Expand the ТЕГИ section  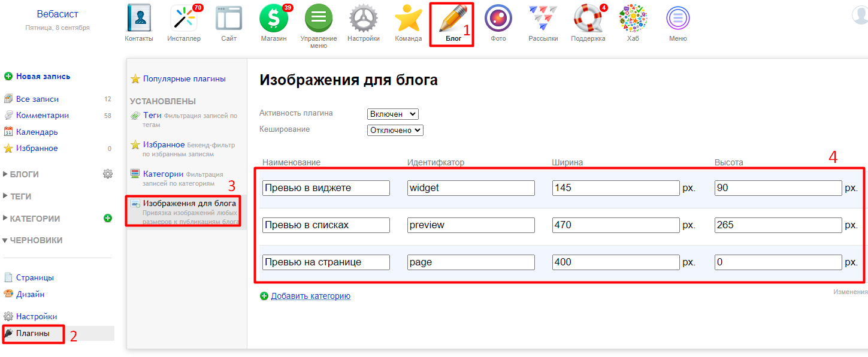coord(20,196)
